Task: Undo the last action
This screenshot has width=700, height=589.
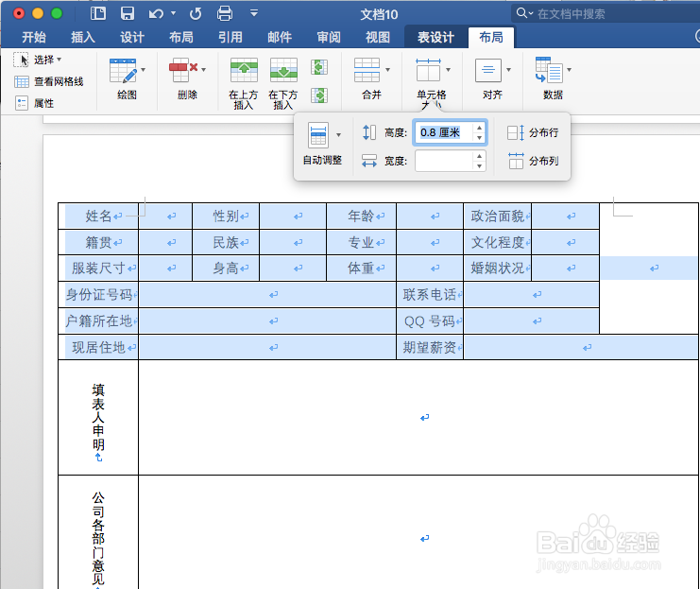Action: 156,14
